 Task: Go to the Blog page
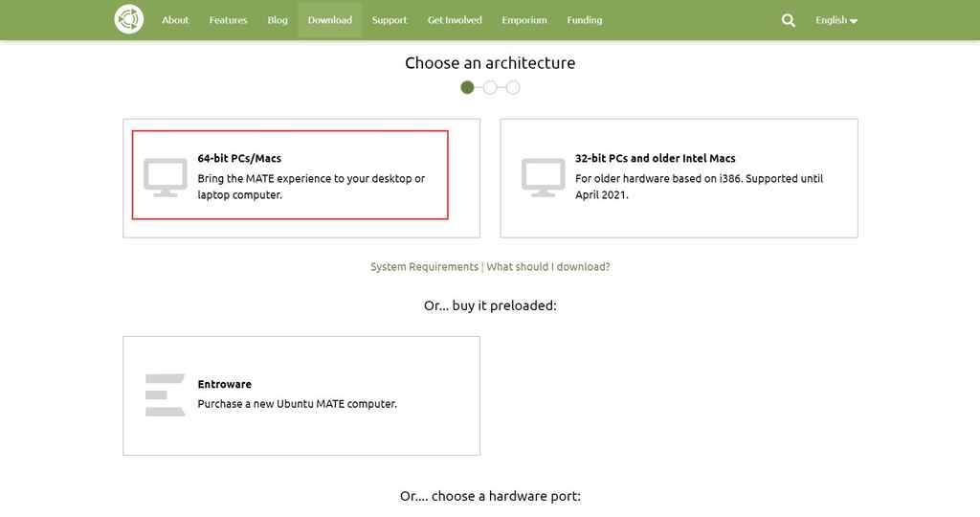tap(278, 20)
